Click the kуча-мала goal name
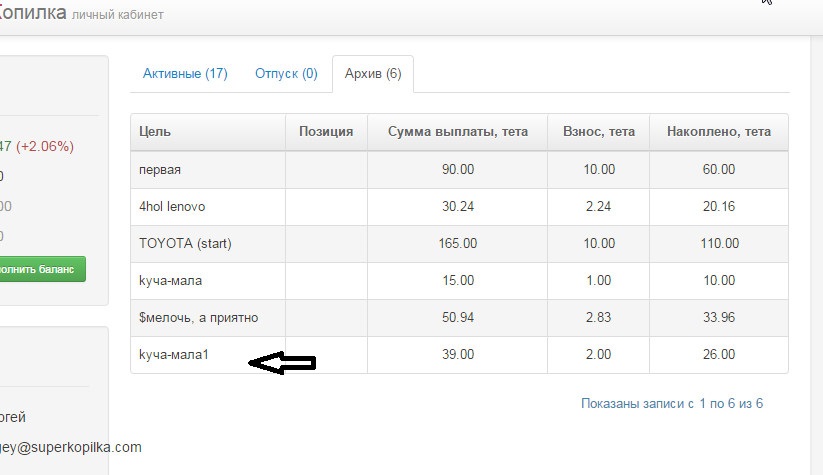Viewport: 823px width, 475px height. pos(170,280)
